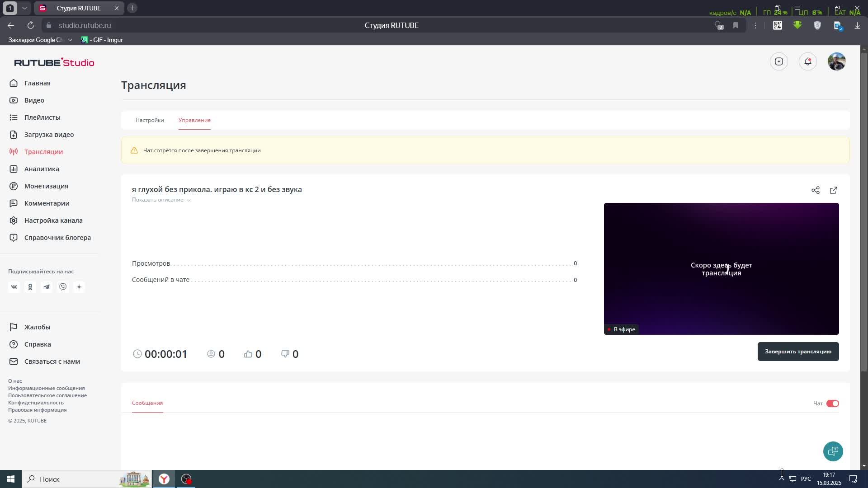Screen dimensions: 868x488
Task: Click the share stream icon
Action: 815,190
